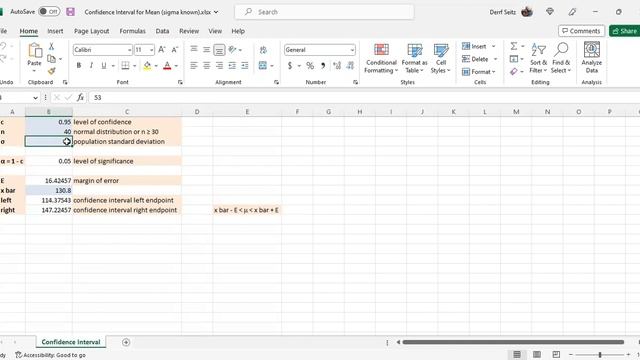Apply Comma Style
Image resolution: width=640 pixels, height=360 pixels.
click(x=323, y=65)
